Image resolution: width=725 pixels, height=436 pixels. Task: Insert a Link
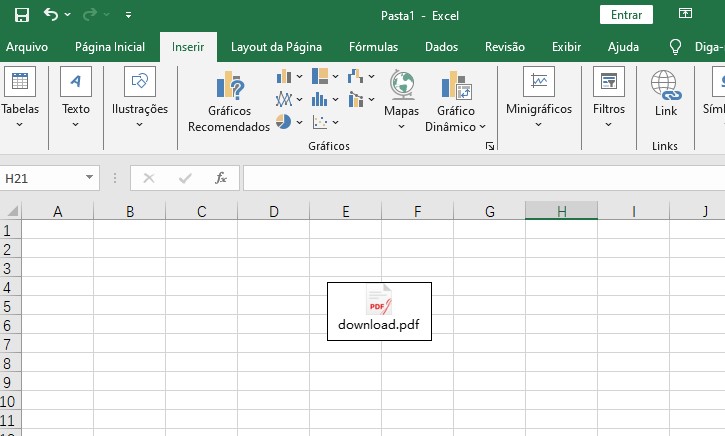[x=665, y=92]
